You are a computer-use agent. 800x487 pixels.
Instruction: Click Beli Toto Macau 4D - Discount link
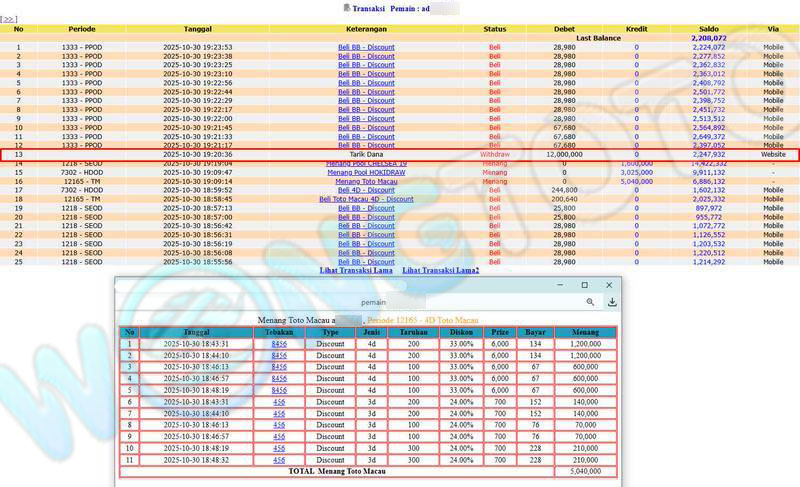click(x=366, y=199)
